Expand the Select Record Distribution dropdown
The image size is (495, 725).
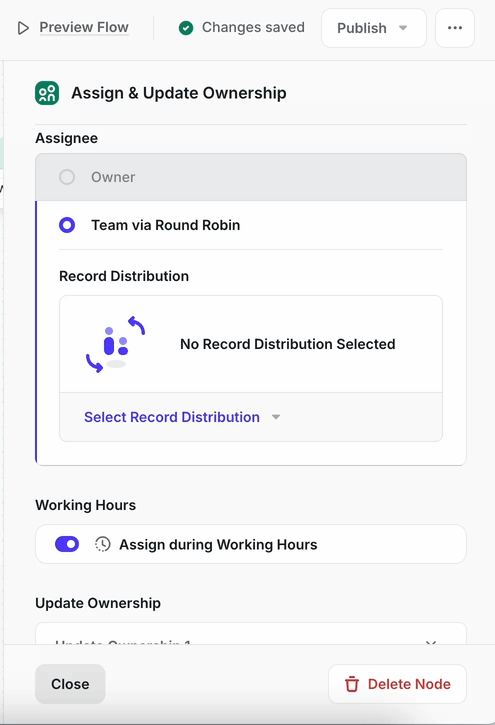pos(182,417)
